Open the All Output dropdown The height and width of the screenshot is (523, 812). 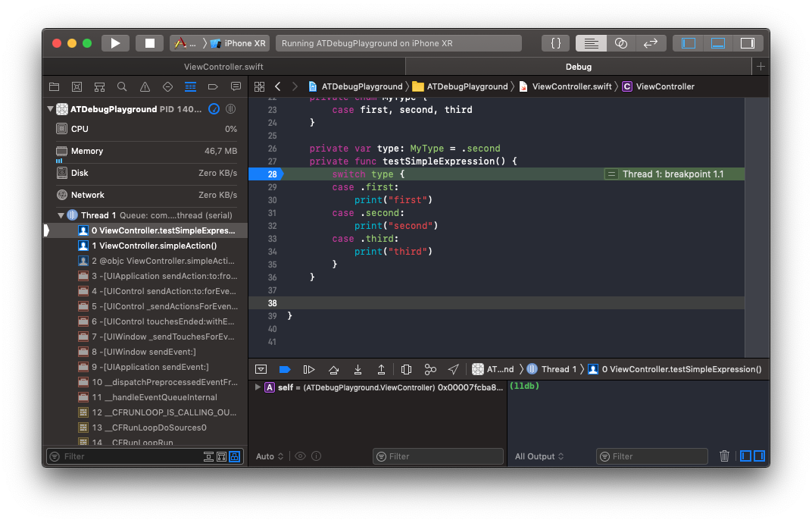coord(539,456)
